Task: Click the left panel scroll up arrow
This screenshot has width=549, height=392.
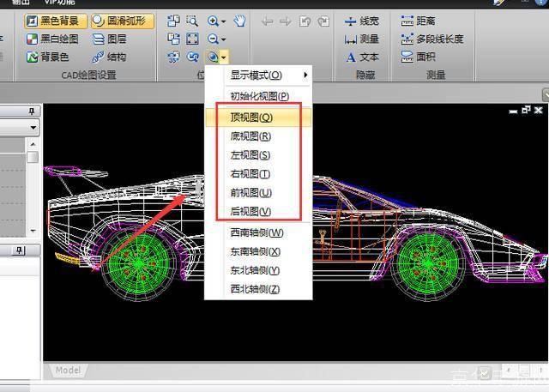Action: tap(33, 144)
